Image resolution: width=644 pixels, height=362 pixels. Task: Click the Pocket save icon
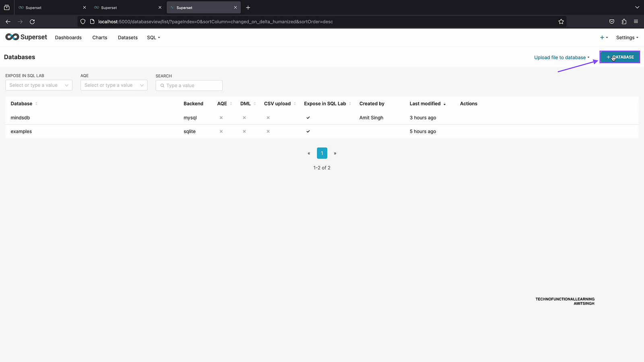click(x=612, y=22)
